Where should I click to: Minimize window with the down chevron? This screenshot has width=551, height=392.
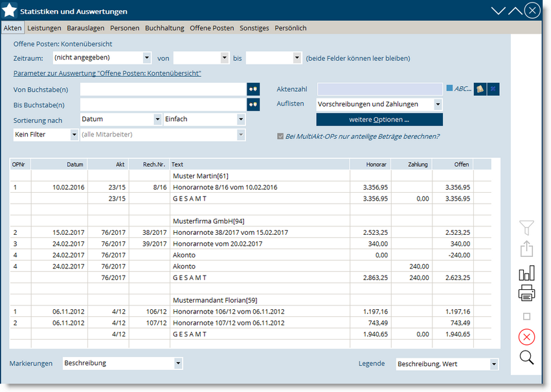[x=498, y=11]
